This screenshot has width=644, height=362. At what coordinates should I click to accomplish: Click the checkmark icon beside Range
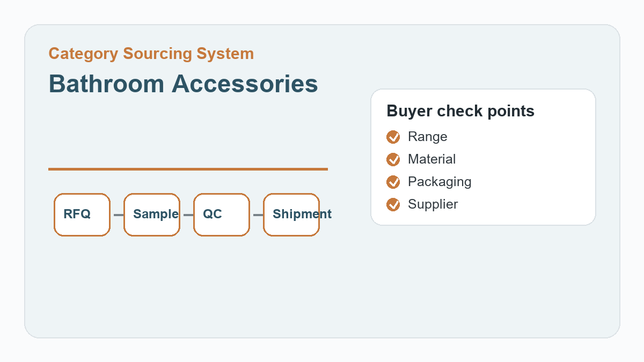[393, 137]
